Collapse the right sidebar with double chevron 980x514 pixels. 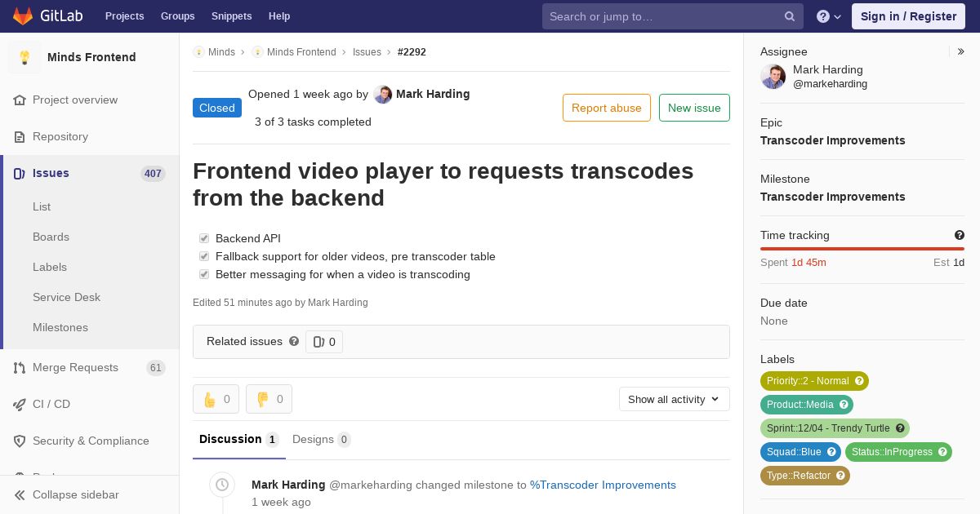point(961,51)
